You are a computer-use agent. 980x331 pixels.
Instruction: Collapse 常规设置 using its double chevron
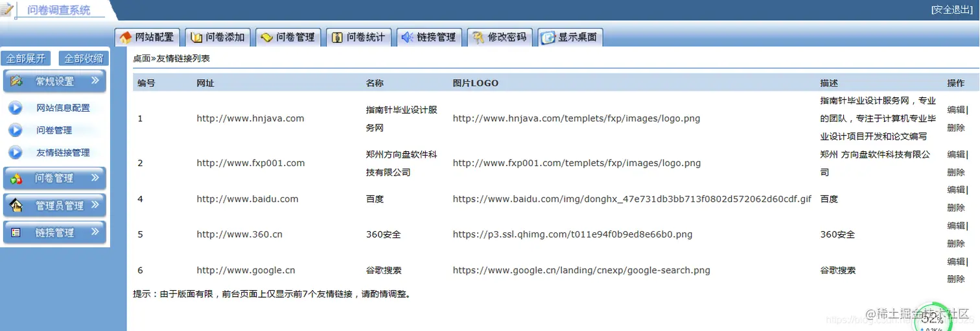click(x=95, y=80)
